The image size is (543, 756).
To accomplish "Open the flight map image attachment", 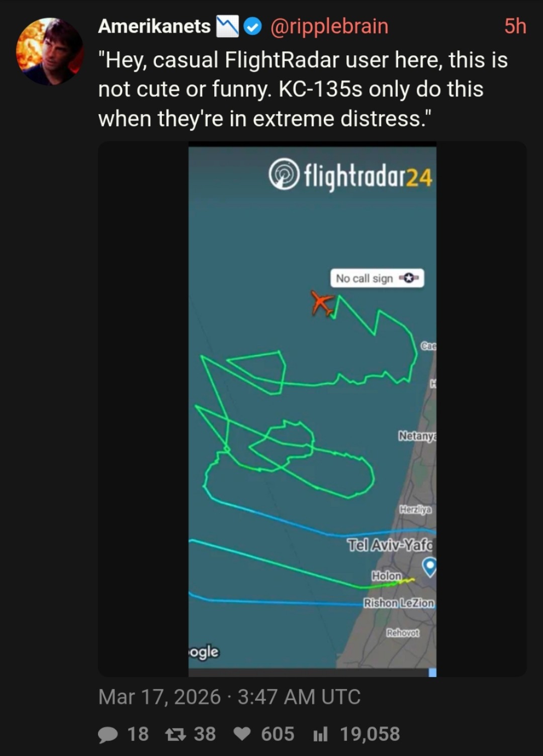I will point(312,409).
